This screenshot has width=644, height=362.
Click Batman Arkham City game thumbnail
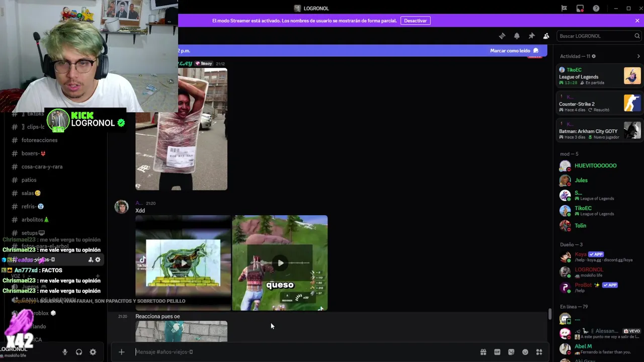coord(632,130)
